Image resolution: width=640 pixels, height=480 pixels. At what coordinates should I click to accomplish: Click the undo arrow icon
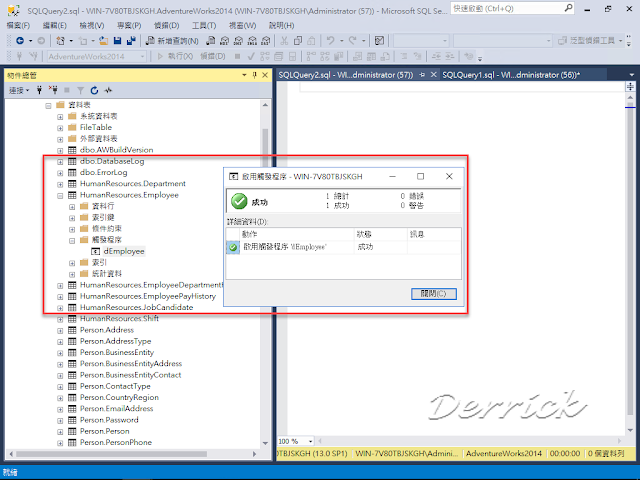(331, 40)
